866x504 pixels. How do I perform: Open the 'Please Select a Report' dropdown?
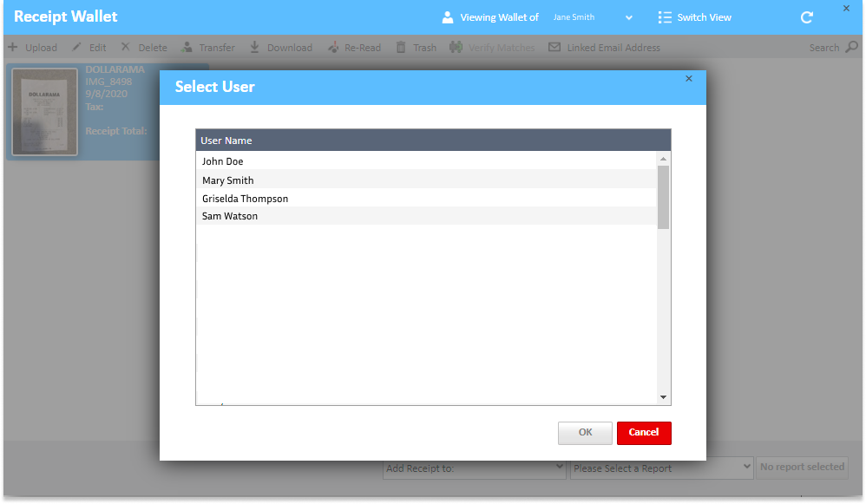click(661, 468)
